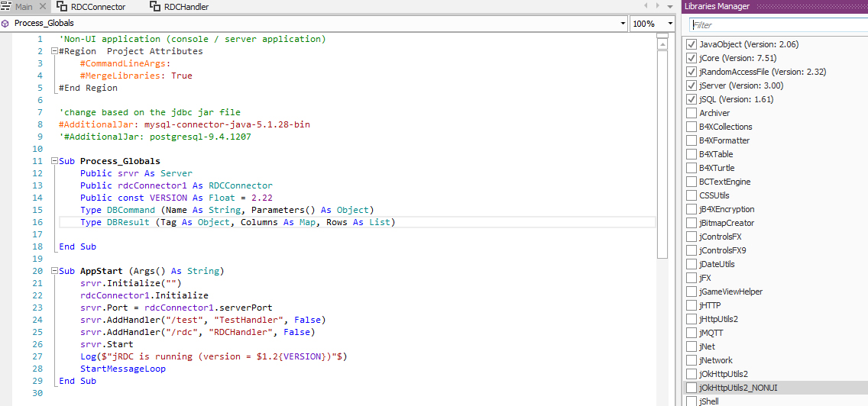Click the AddHandler "/test" code line
This screenshot has width=868, height=406.
[202, 320]
